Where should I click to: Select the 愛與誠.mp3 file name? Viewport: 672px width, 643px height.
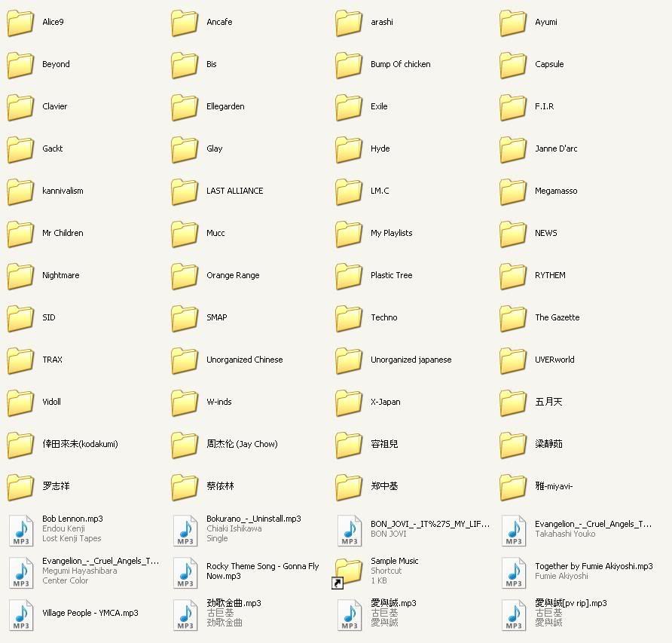pyautogui.click(x=393, y=603)
